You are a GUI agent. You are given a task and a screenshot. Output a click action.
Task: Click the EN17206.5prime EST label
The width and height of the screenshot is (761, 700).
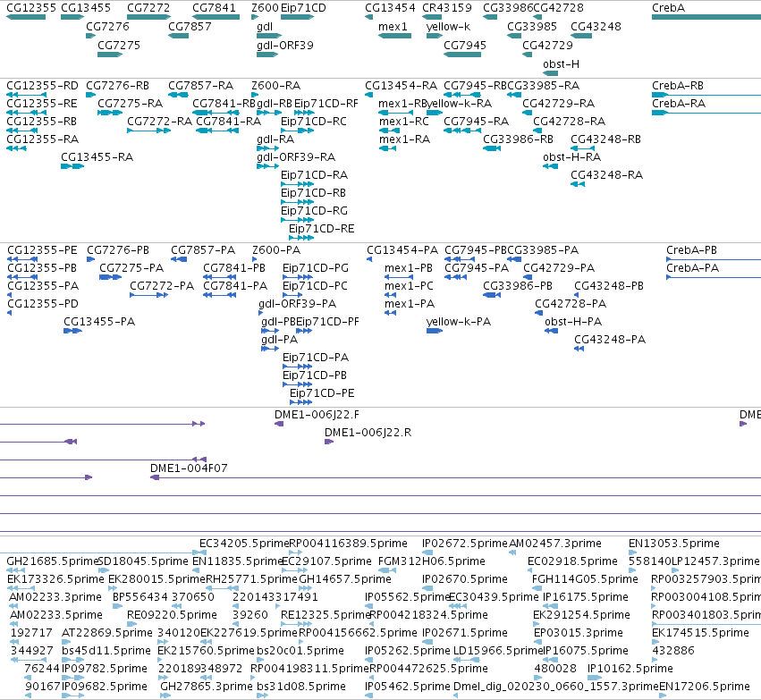tap(705, 687)
